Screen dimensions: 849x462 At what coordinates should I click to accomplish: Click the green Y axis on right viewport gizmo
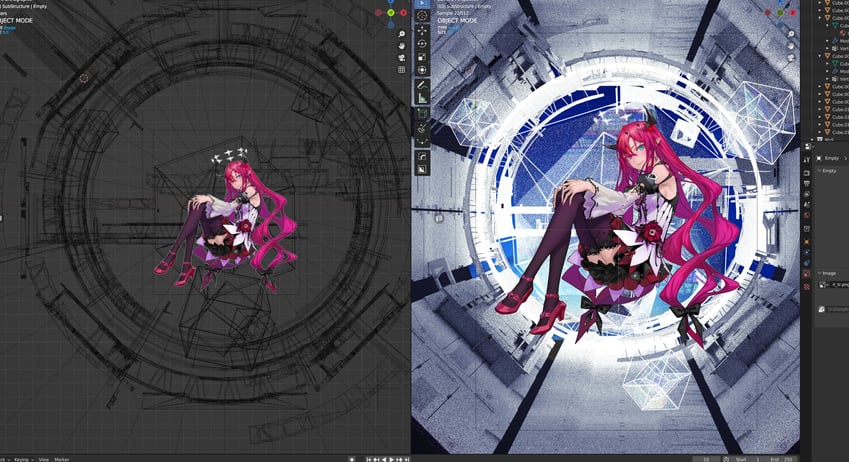pyautogui.click(x=780, y=12)
